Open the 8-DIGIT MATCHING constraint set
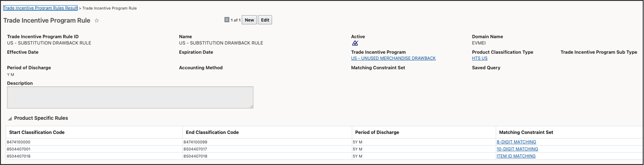 (516, 142)
